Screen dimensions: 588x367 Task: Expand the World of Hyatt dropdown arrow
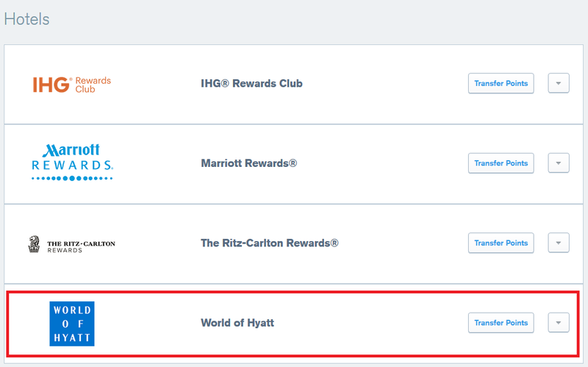559,323
